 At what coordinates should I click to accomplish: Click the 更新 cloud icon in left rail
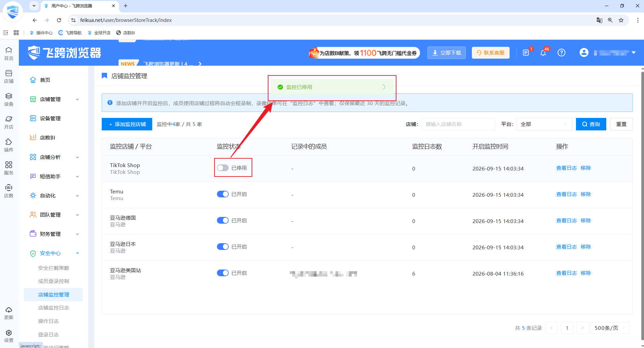pos(9,313)
